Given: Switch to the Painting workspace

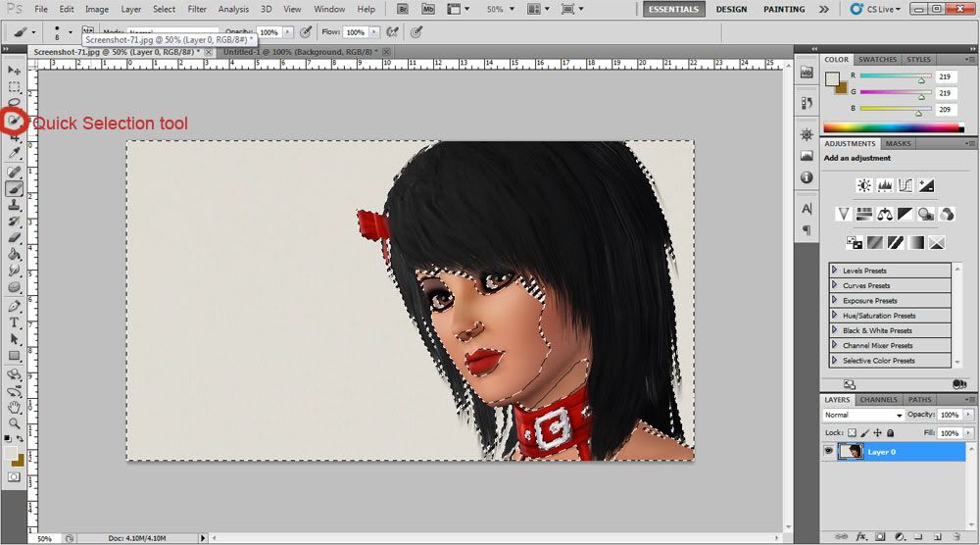Looking at the screenshot, I should tap(784, 10).
